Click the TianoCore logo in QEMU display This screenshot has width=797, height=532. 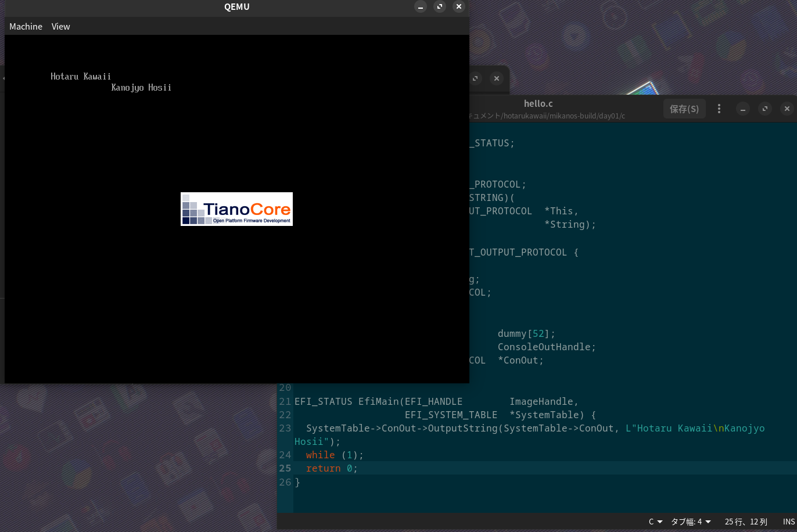pos(236,209)
